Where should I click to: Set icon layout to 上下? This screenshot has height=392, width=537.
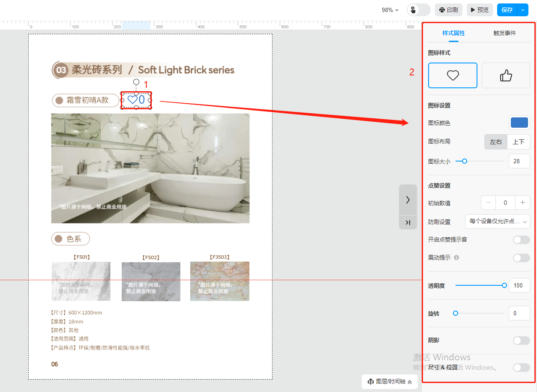coord(519,142)
